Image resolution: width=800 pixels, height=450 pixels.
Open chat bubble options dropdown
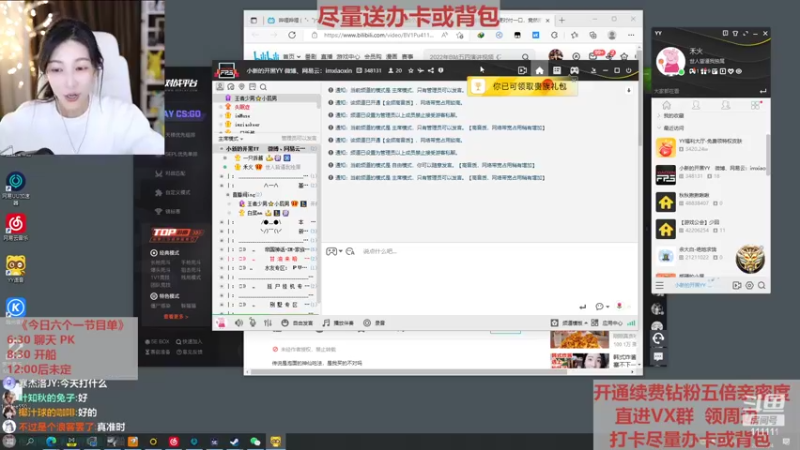[x=602, y=307]
